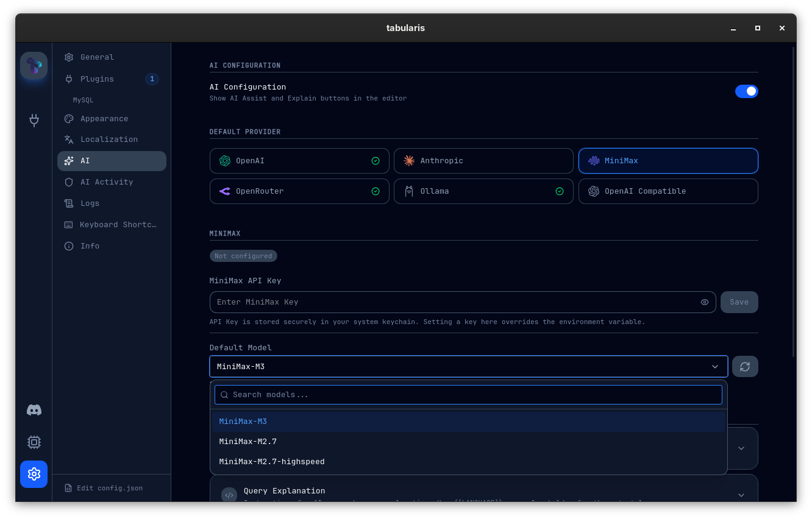Select OpenAI as default provider

299,161
